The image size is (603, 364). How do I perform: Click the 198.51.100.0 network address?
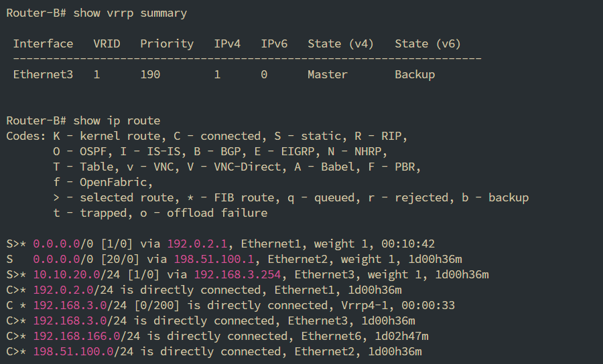(73, 351)
